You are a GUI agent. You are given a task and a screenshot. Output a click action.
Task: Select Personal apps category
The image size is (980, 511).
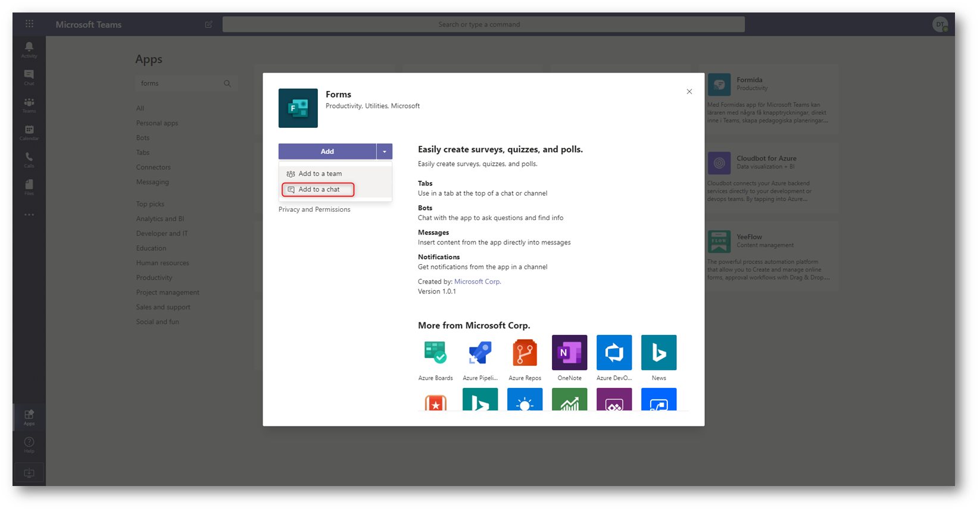(157, 123)
